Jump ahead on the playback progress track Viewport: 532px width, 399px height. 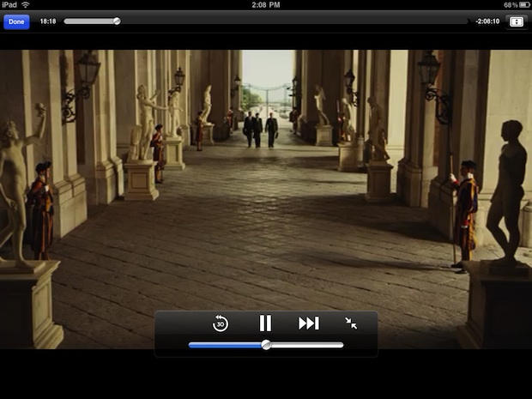point(293,21)
